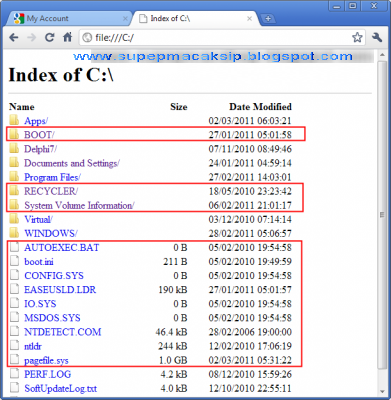Image resolution: width=391 pixels, height=400 pixels.
Task: Open the wrench settings menu
Action: click(x=377, y=37)
